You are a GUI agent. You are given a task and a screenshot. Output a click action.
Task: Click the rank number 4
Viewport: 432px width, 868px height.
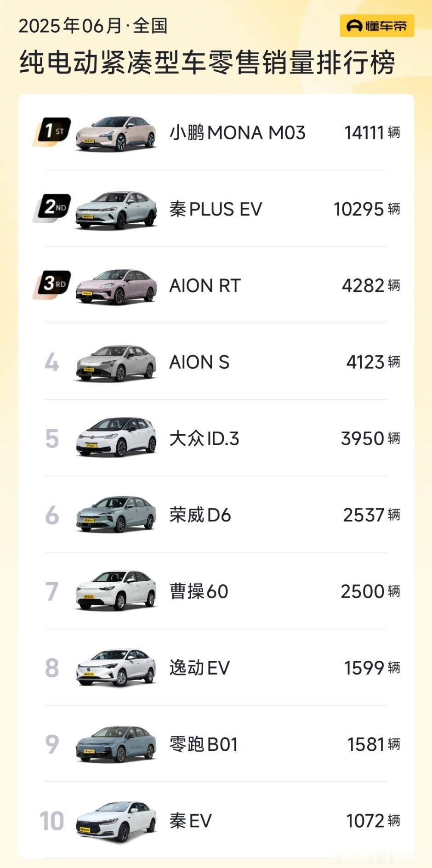click(x=52, y=362)
